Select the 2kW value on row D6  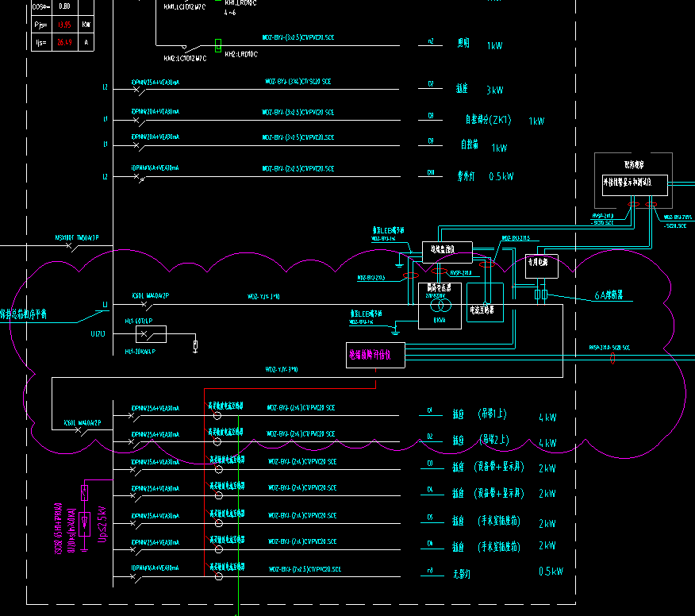547,545
